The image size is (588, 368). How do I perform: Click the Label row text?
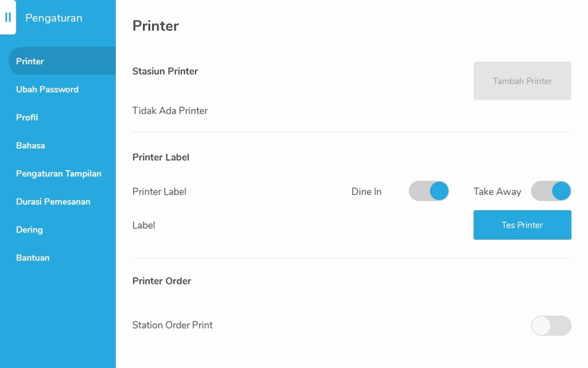point(144,226)
